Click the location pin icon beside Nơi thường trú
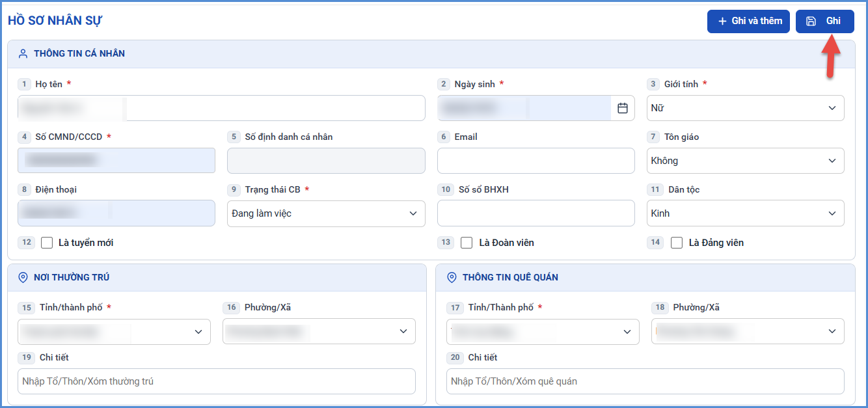Screen dimensions: 868x408 (x=23, y=277)
